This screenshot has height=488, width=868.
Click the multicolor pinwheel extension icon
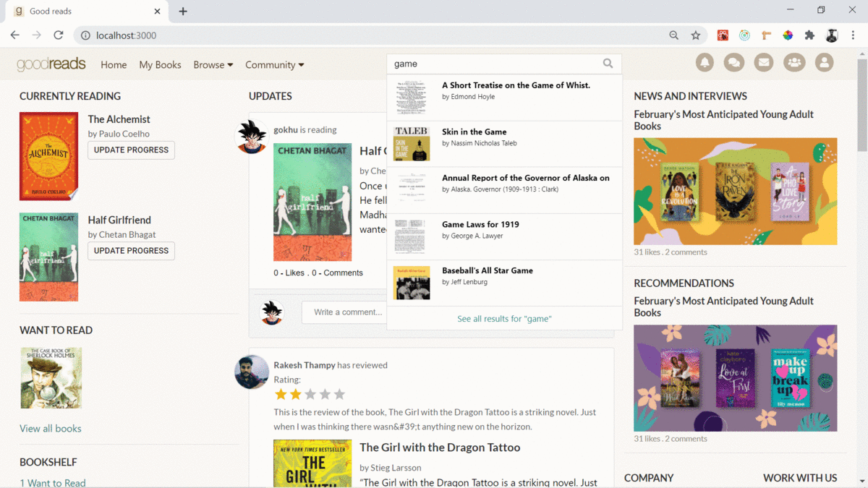tap(788, 35)
